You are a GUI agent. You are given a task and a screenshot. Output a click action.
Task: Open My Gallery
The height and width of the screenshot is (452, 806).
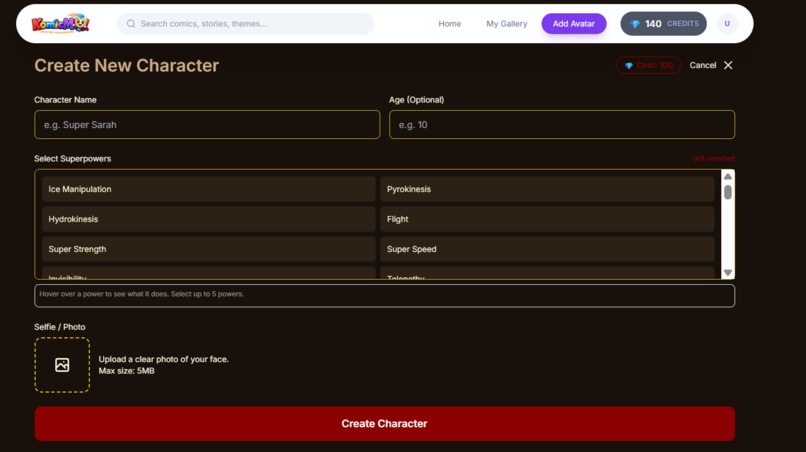click(x=506, y=24)
